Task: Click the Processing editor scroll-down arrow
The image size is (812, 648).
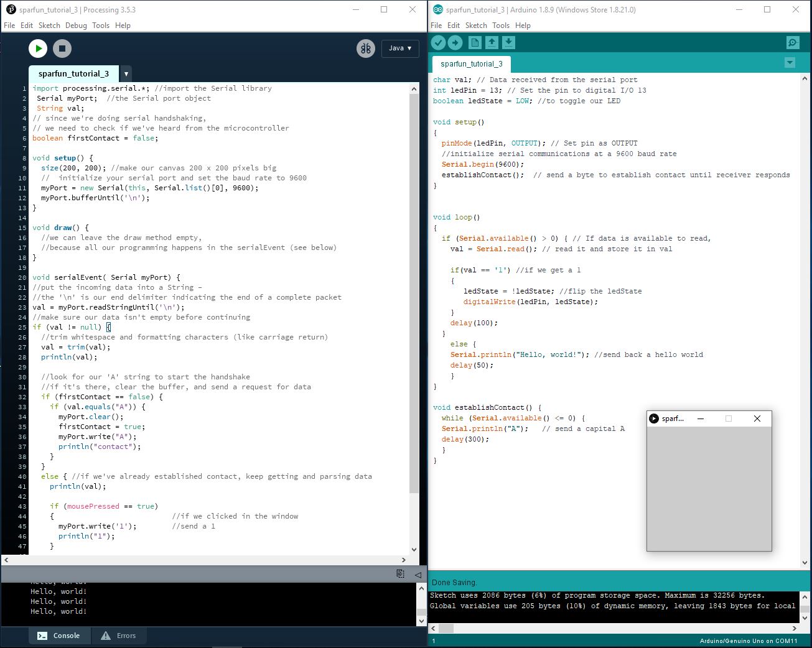Action: (x=414, y=550)
